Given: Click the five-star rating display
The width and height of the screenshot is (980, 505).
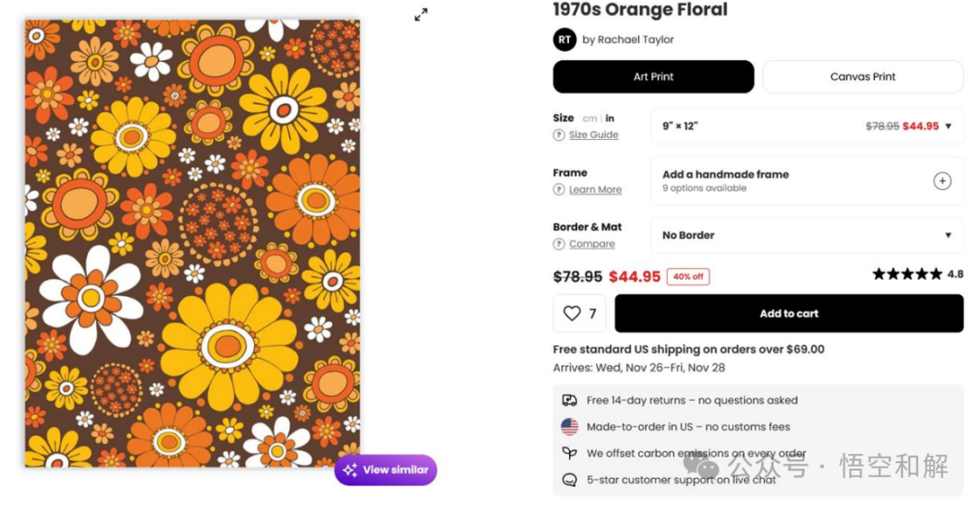Looking at the screenshot, I should [907, 274].
